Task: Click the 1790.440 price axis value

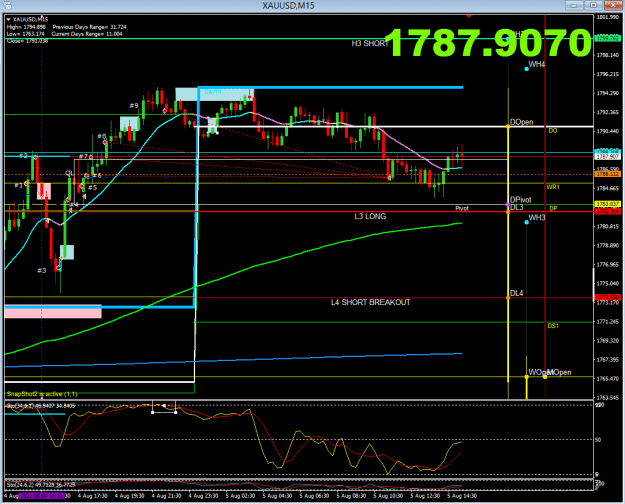Action: point(608,131)
